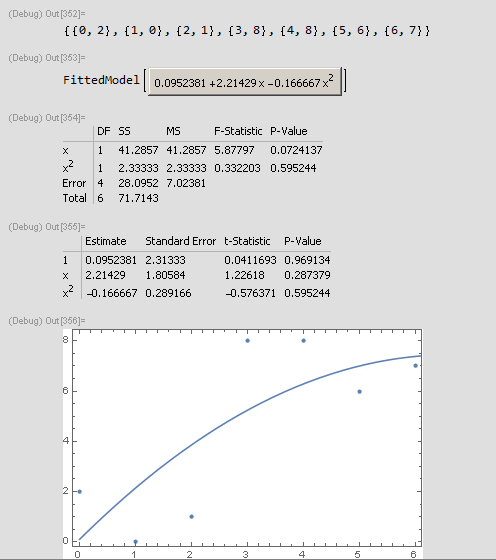Click the estimate -0.166667 in parameter table
The height and width of the screenshot is (560, 496).
pyautogui.click(x=111, y=293)
